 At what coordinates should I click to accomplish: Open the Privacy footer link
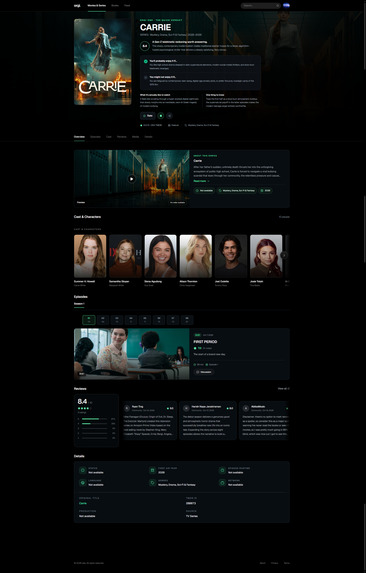(274, 563)
